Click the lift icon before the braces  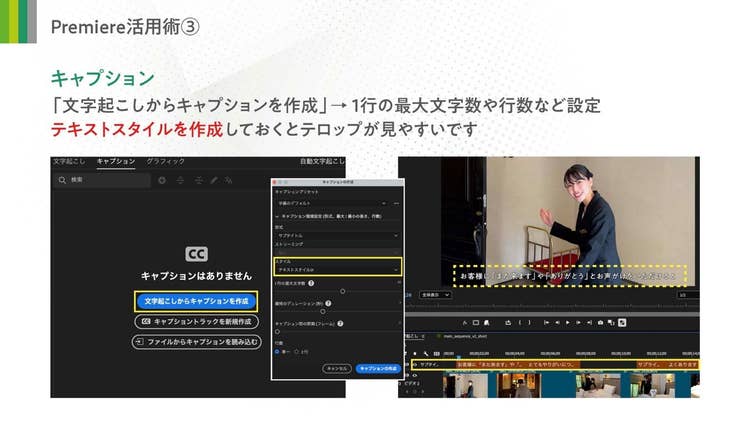(508, 323)
